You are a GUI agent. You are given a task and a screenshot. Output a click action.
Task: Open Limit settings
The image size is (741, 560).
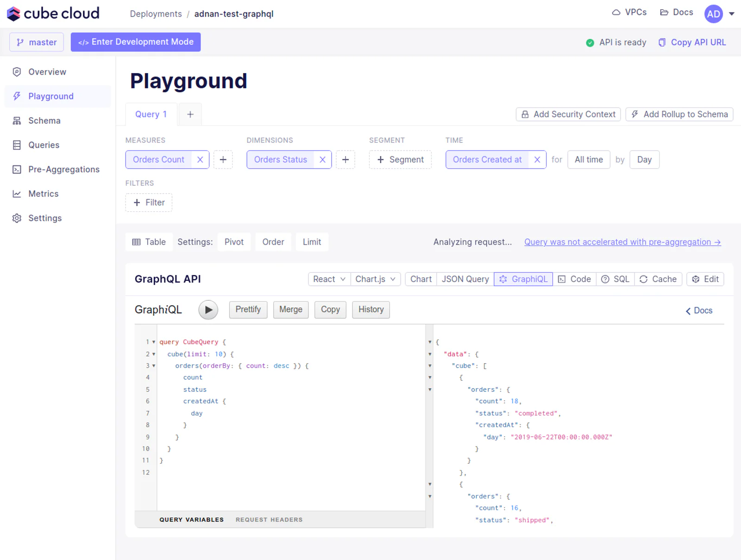click(x=312, y=242)
